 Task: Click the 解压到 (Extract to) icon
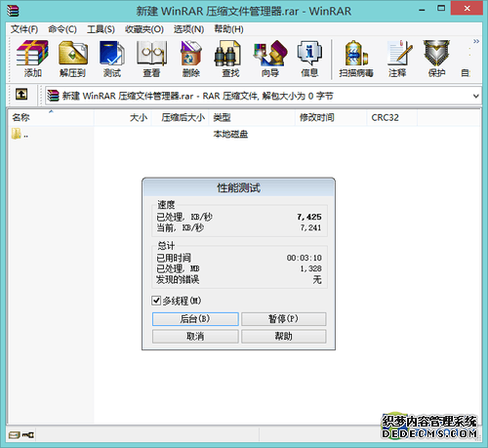click(x=73, y=59)
